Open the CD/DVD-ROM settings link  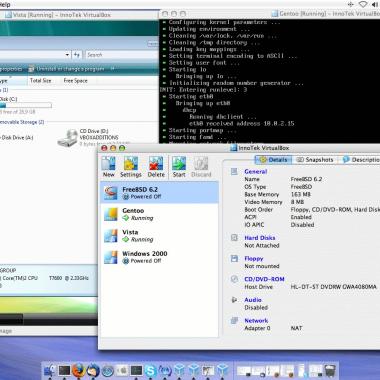pyautogui.click(x=264, y=279)
